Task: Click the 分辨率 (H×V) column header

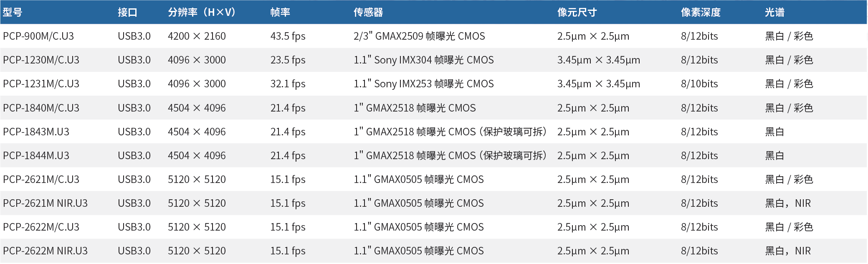Action: [202, 13]
